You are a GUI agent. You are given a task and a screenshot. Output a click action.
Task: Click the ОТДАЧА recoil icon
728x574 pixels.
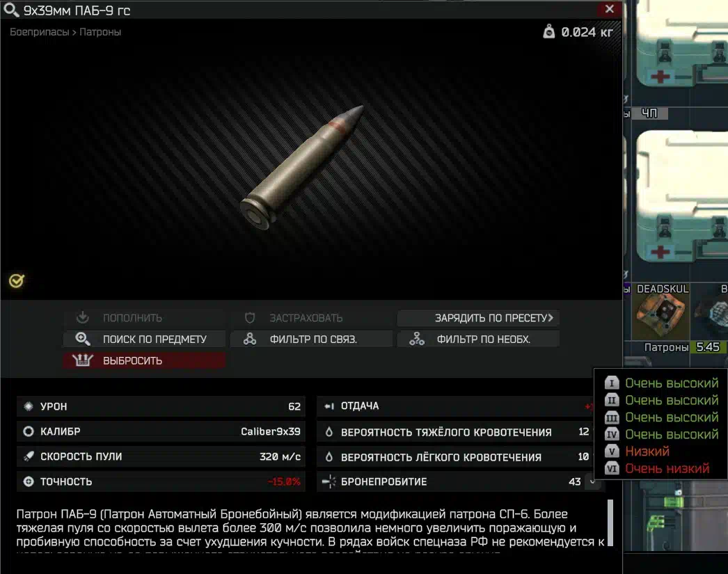(x=329, y=406)
